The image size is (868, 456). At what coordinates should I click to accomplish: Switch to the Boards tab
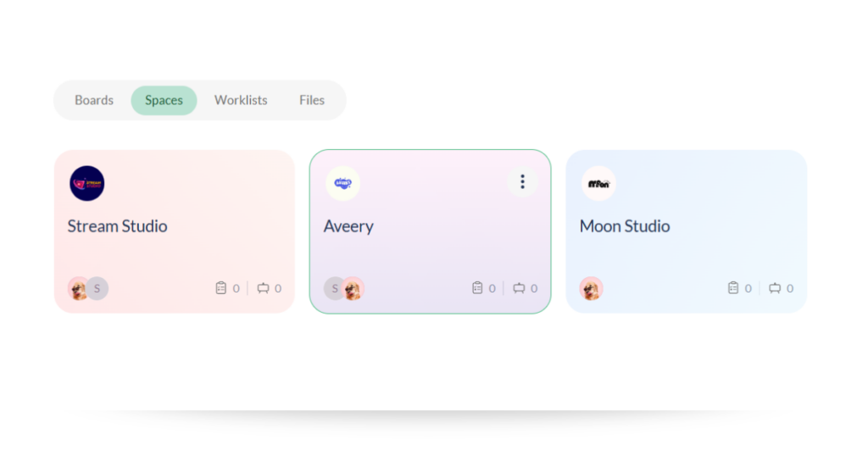(x=94, y=100)
